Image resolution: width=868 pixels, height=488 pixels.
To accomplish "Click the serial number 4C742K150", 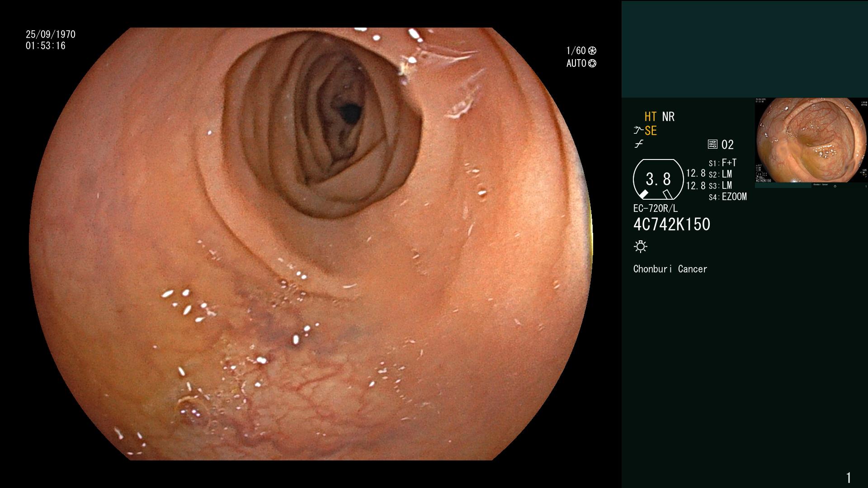I will [672, 225].
